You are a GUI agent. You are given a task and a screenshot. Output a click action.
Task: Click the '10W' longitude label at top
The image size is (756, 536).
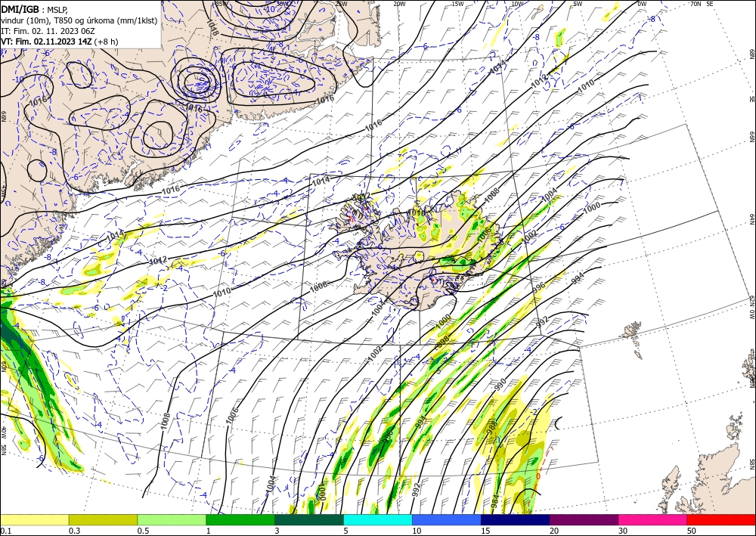[517, 4]
